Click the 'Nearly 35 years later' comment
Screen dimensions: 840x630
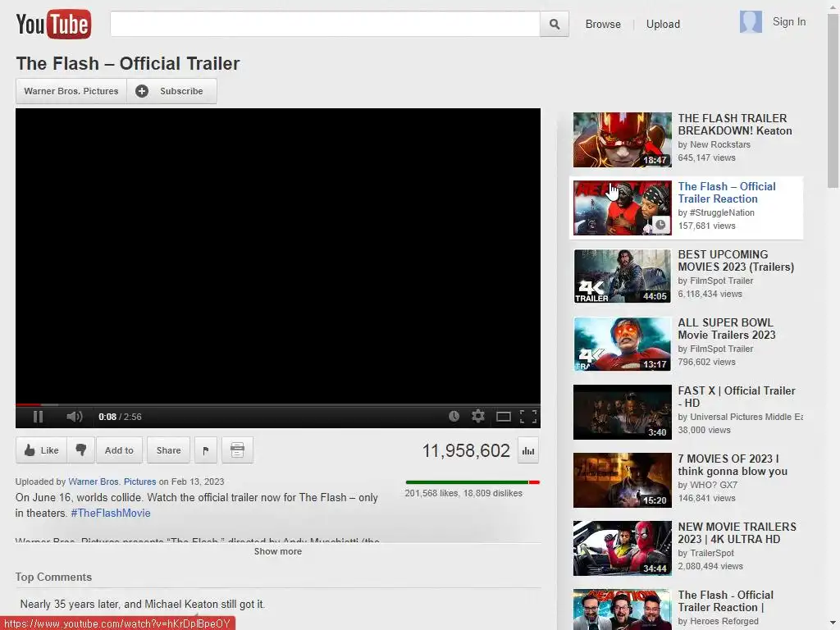click(143, 604)
